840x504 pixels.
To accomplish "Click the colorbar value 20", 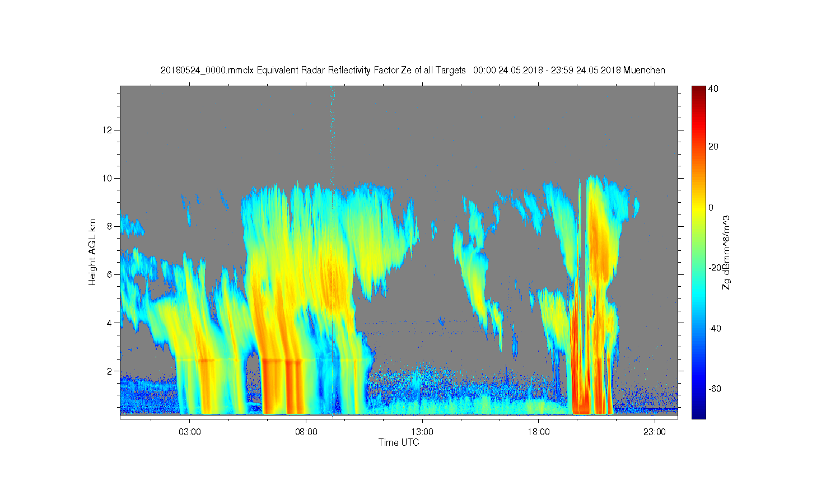I will (713, 147).
